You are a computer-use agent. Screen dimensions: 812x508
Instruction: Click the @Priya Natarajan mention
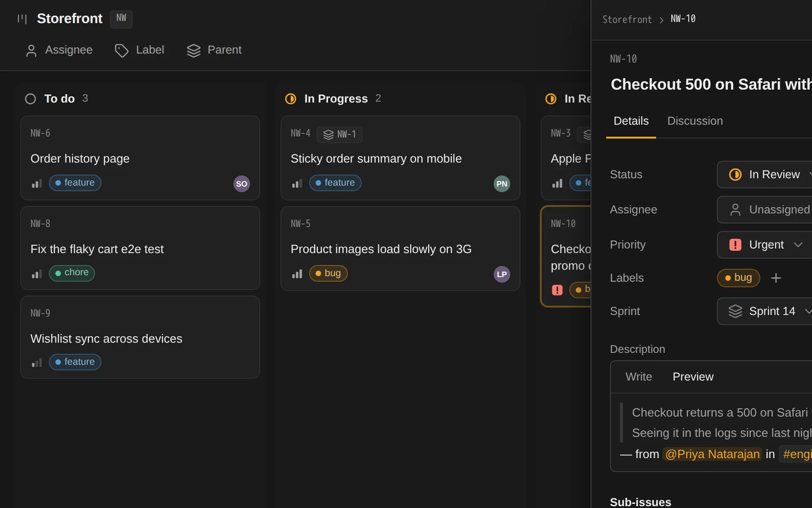tap(712, 454)
